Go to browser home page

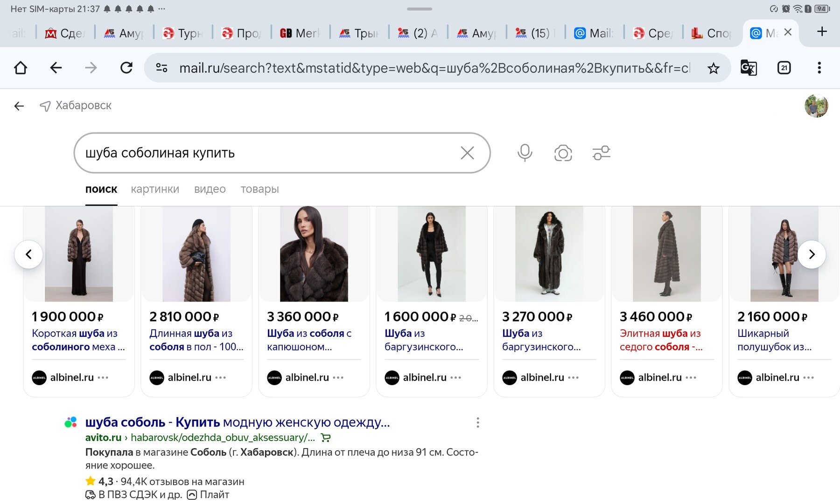tap(21, 68)
